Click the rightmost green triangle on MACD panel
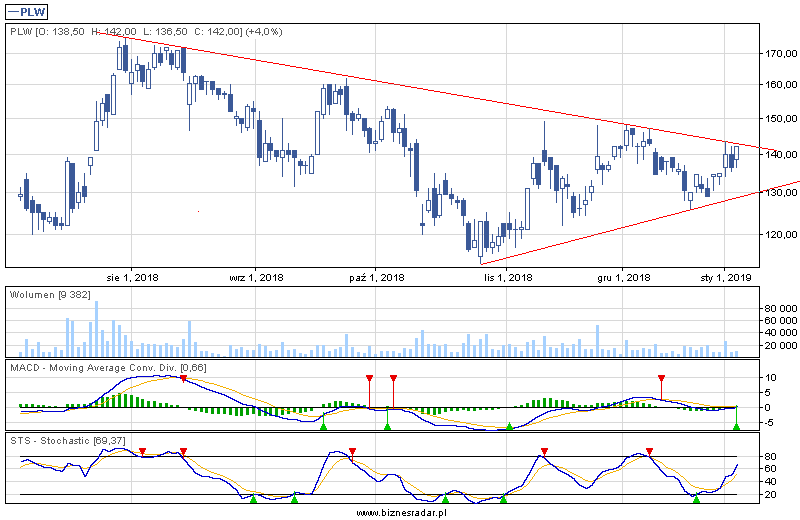 pyautogui.click(x=736, y=427)
